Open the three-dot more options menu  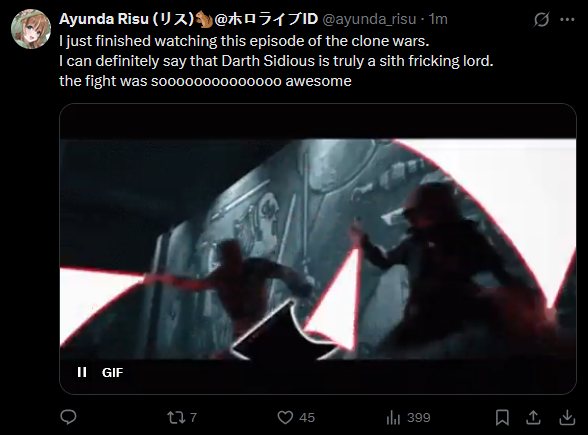567,20
